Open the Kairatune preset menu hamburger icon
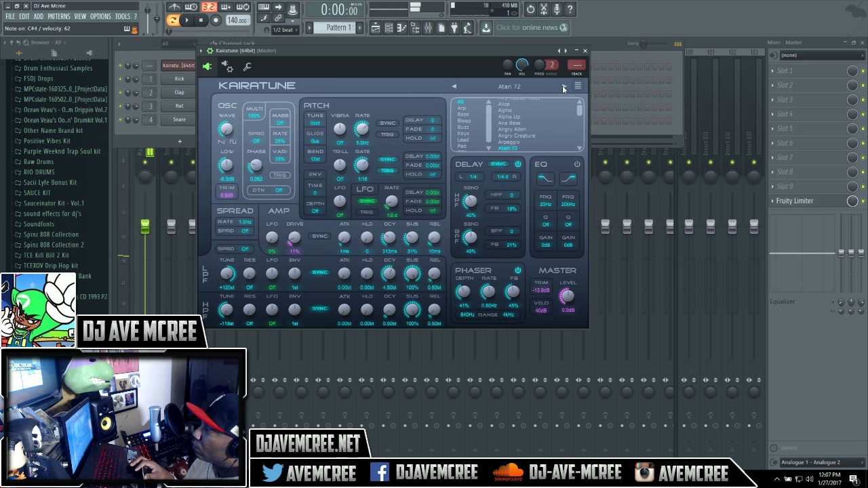The width and height of the screenshot is (868, 488). pyautogui.click(x=578, y=86)
